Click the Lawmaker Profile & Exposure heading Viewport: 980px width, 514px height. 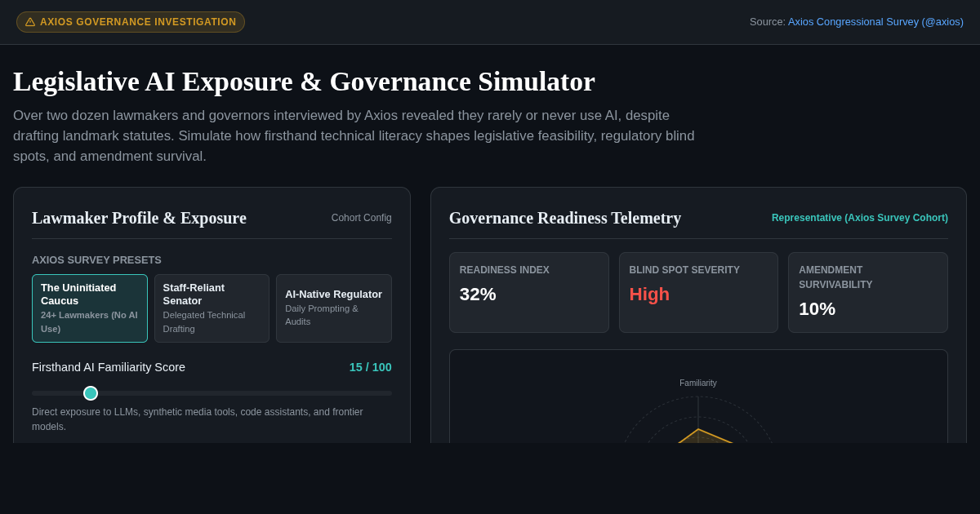(139, 218)
